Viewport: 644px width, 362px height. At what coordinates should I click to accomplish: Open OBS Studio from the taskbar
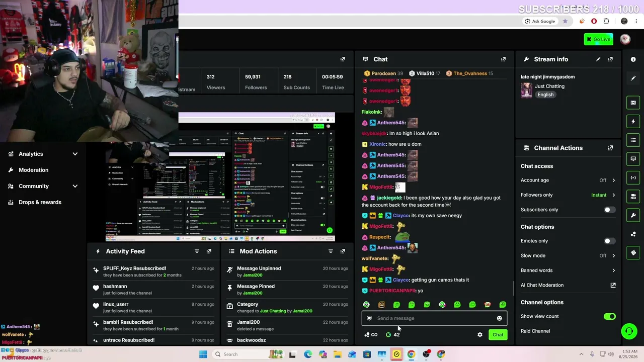point(426,354)
